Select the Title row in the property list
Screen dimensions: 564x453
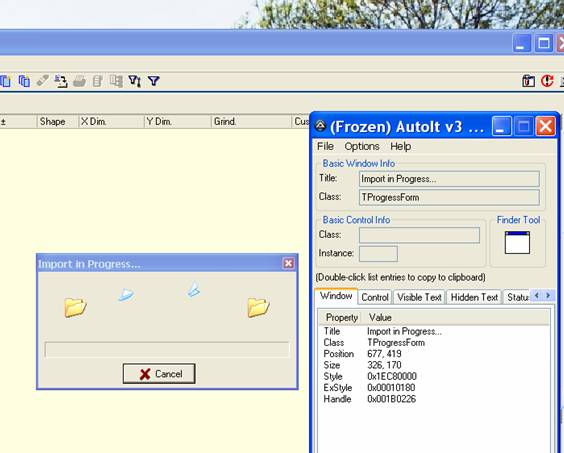[x=434, y=331]
